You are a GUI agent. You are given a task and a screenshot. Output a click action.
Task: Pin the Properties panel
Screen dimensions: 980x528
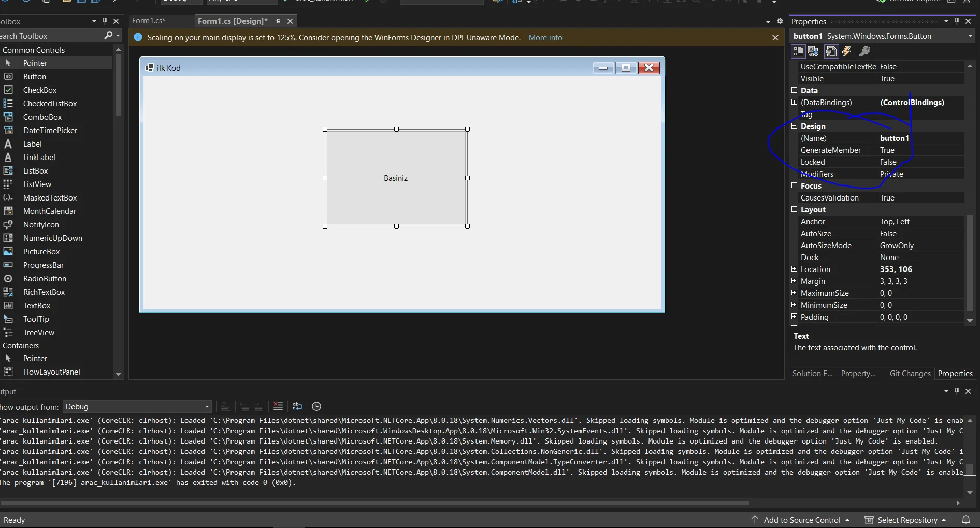(957, 21)
